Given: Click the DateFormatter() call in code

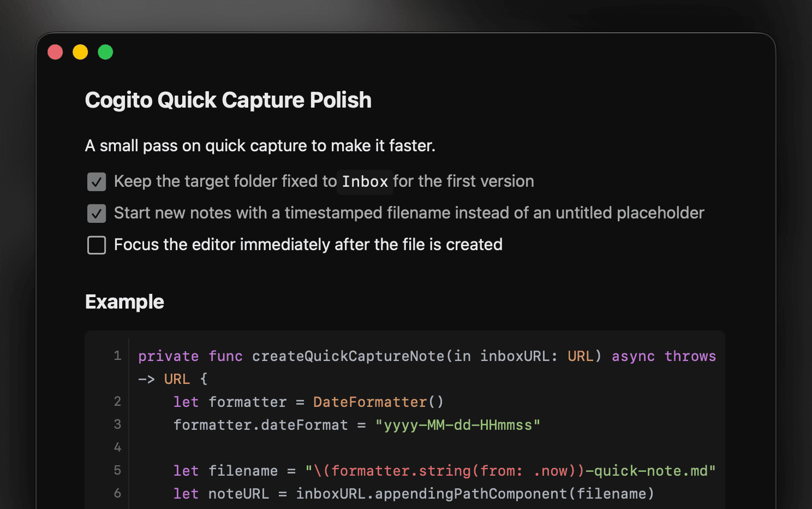Looking at the screenshot, I should click(x=379, y=402).
